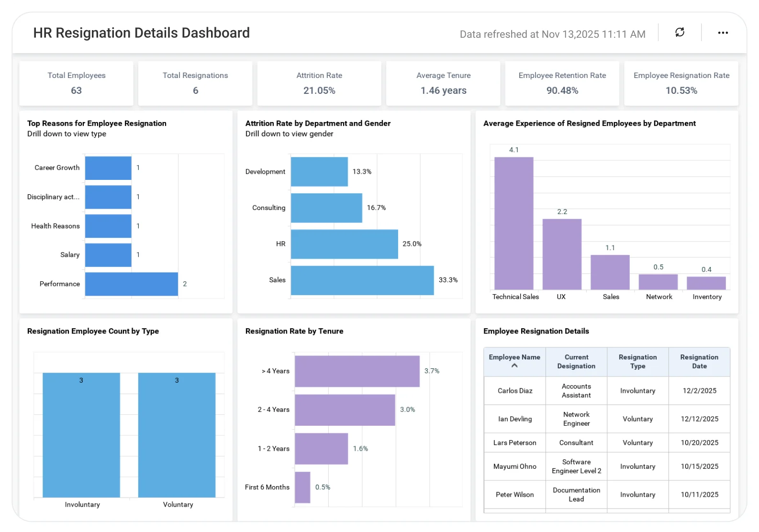
Task: Click the Current Designation column header
Action: tap(576, 362)
